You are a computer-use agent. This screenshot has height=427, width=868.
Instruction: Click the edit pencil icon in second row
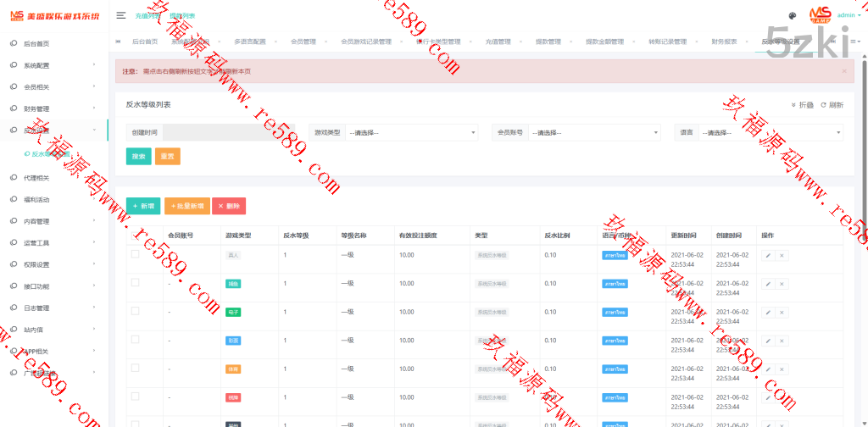pyautogui.click(x=768, y=284)
